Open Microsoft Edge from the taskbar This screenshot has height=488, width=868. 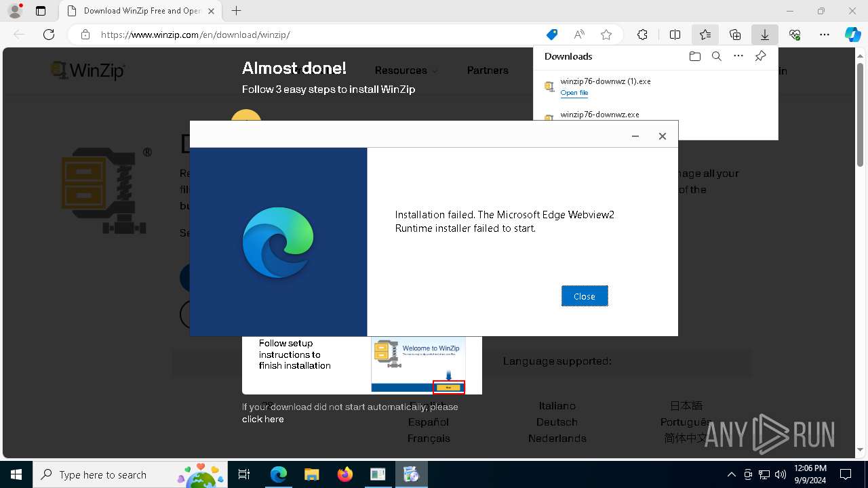click(279, 474)
